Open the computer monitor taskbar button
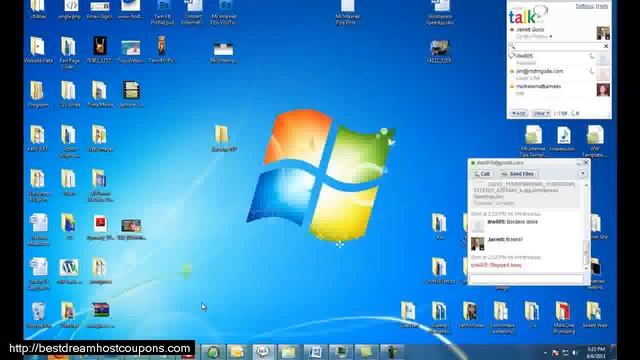Image resolution: width=640 pixels, height=360 pixels. 341,352
